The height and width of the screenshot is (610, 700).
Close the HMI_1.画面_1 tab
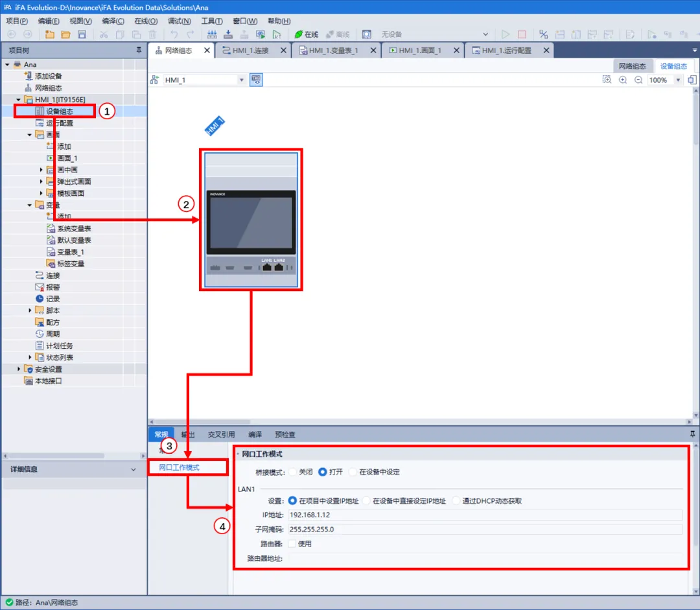click(456, 51)
